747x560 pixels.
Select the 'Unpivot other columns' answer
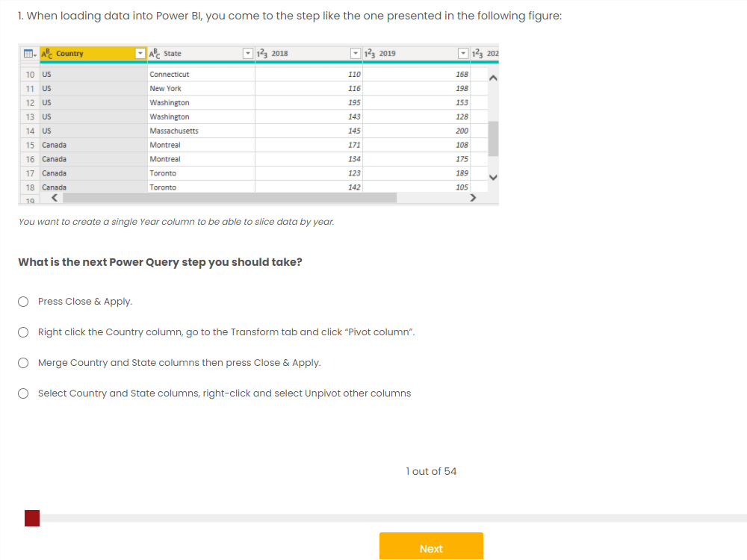pos(22,393)
